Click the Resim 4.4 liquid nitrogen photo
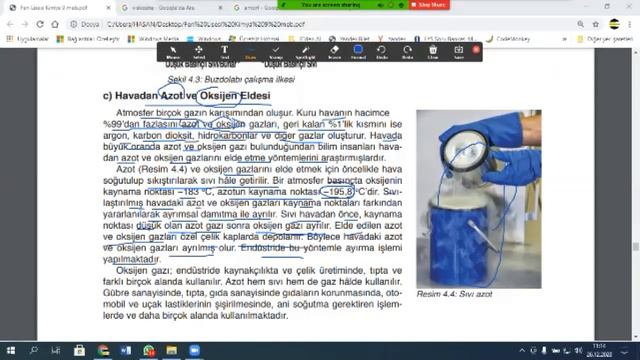 (x=479, y=199)
